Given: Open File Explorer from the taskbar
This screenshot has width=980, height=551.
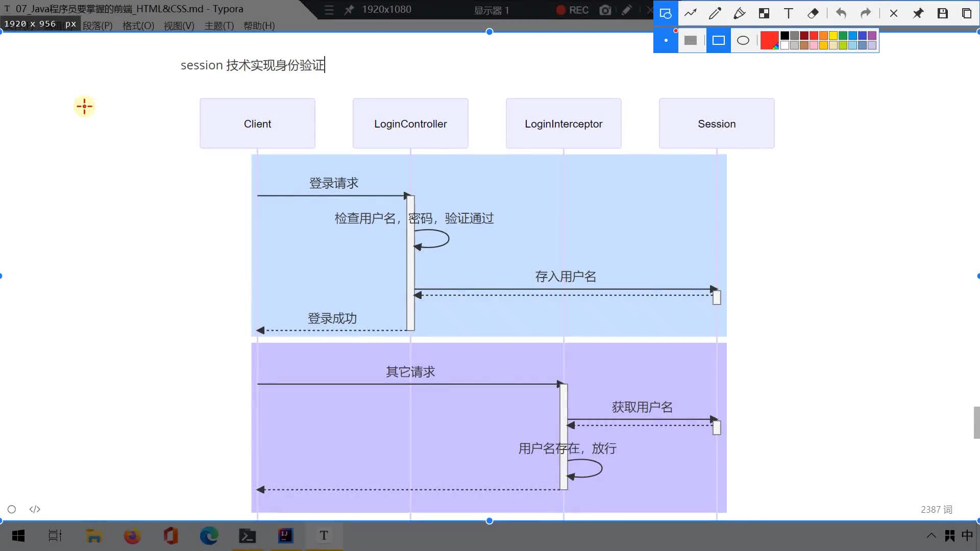Looking at the screenshot, I should tap(94, 536).
